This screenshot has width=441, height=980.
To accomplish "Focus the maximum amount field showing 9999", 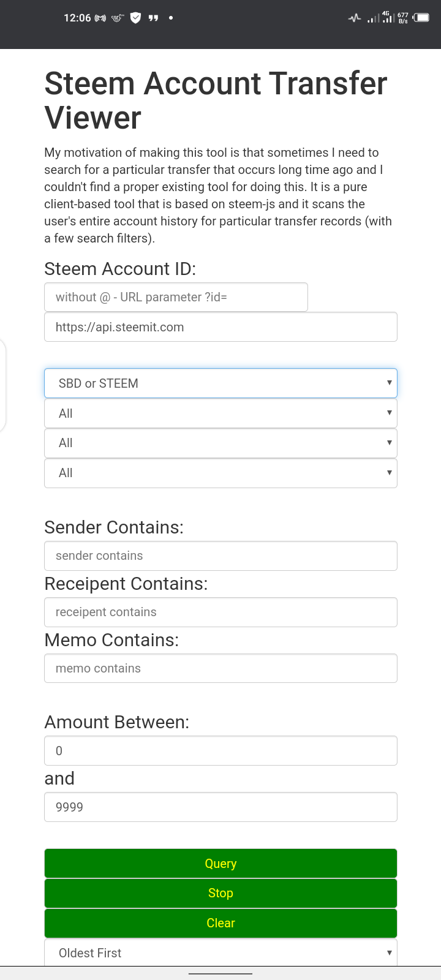I will pos(221,807).
